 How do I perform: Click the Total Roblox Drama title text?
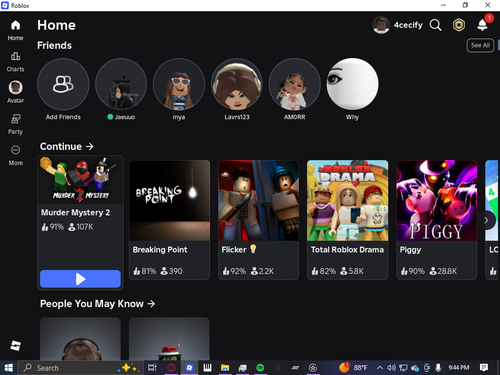click(x=347, y=250)
